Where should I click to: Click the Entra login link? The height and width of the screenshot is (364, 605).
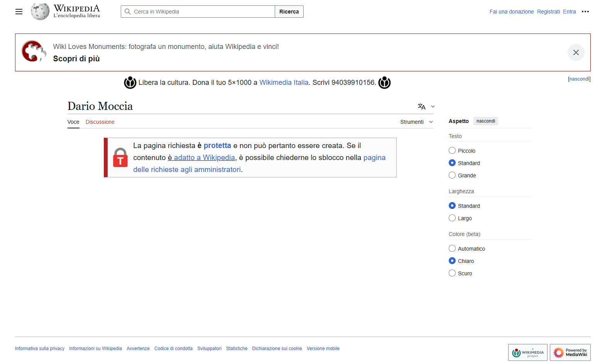click(x=569, y=12)
